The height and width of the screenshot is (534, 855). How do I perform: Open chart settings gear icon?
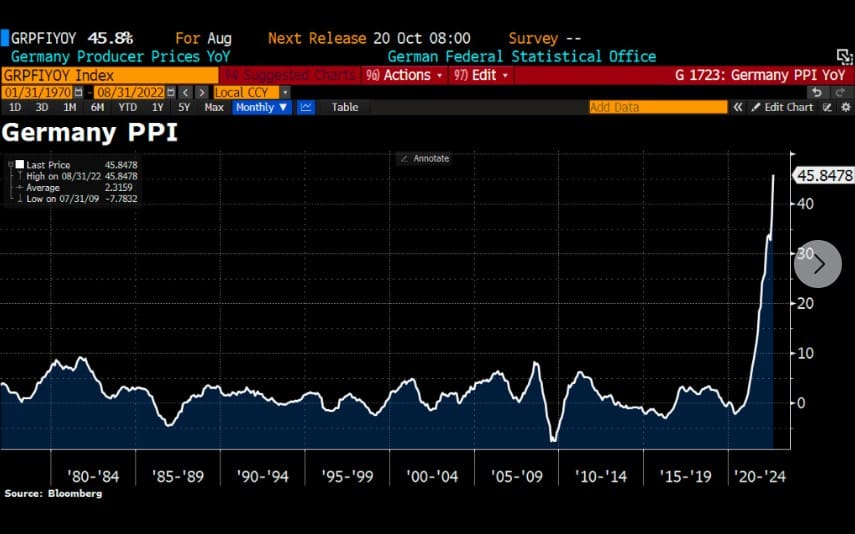(x=844, y=107)
